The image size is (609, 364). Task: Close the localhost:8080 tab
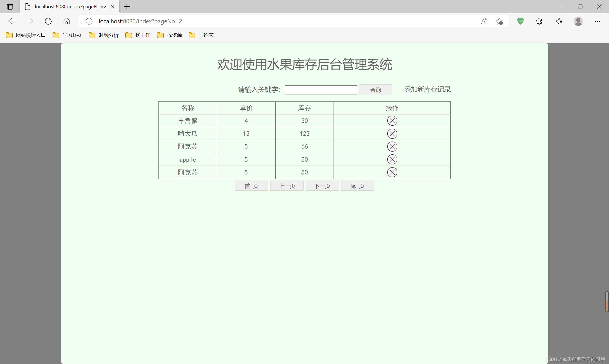[x=113, y=7]
